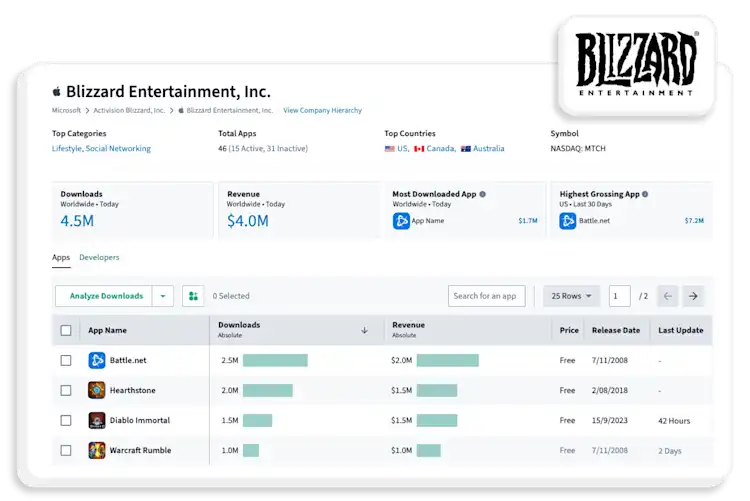Switch to the Apps tab
Image resolution: width=750 pixels, height=501 pixels.
(61, 257)
